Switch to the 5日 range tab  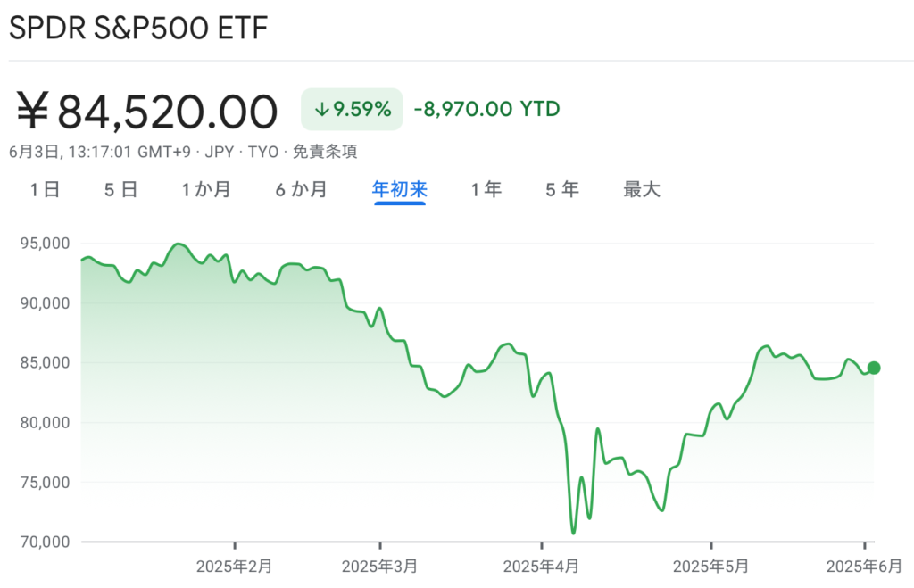(120, 189)
